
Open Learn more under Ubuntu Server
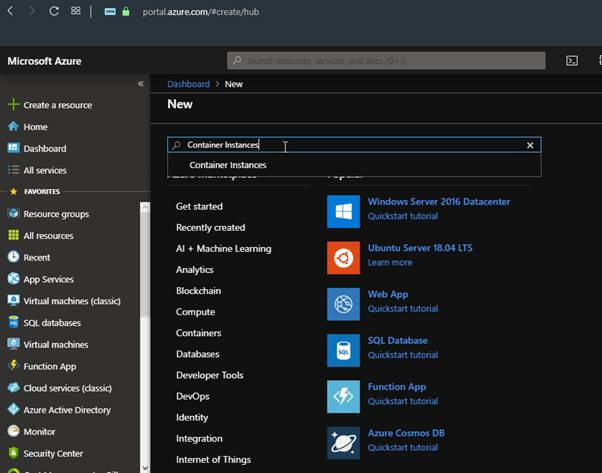tap(390, 263)
